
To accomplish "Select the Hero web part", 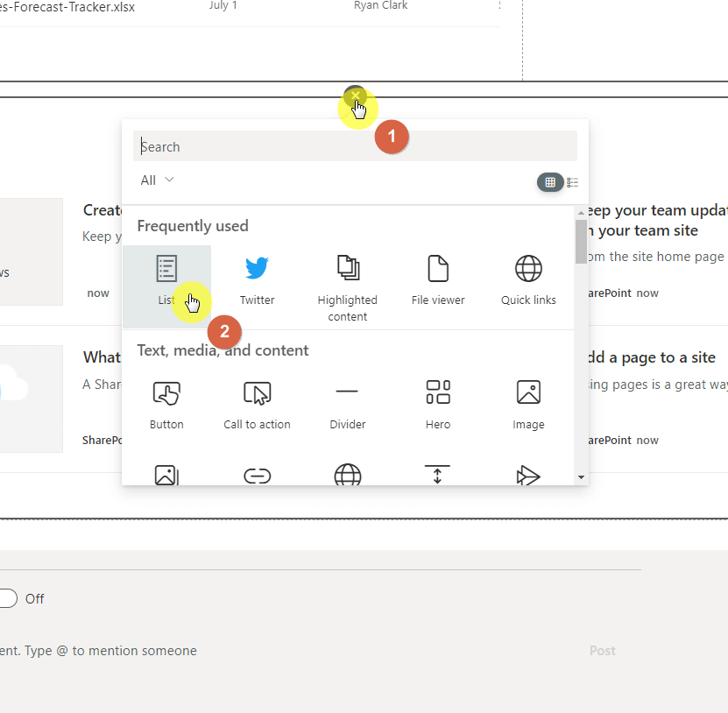I will pos(438,405).
